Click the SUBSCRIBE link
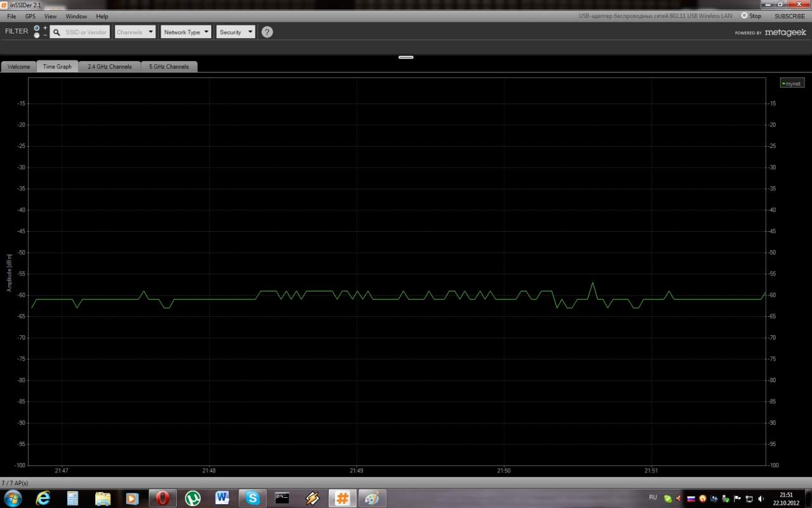The image size is (812, 508). click(x=789, y=16)
